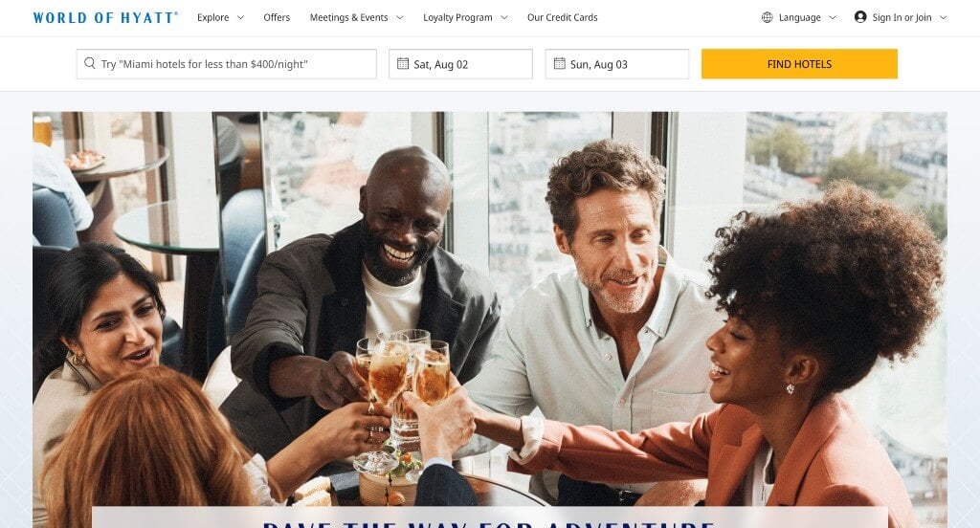This screenshot has width=980, height=528.
Task: Click the FIND HOTELS button
Action: pyautogui.click(x=799, y=64)
